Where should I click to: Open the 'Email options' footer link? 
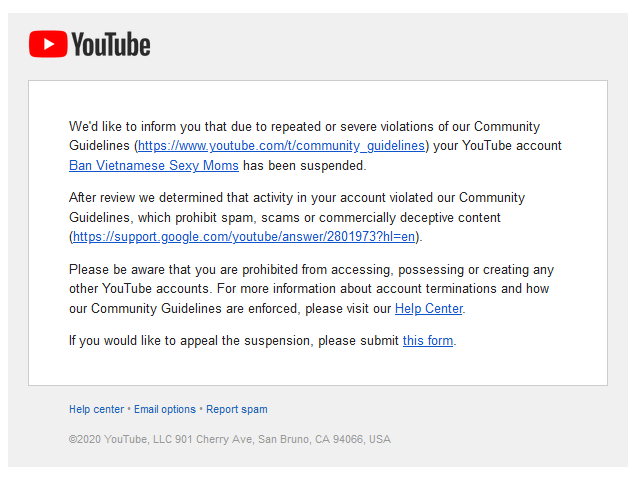pos(165,409)
